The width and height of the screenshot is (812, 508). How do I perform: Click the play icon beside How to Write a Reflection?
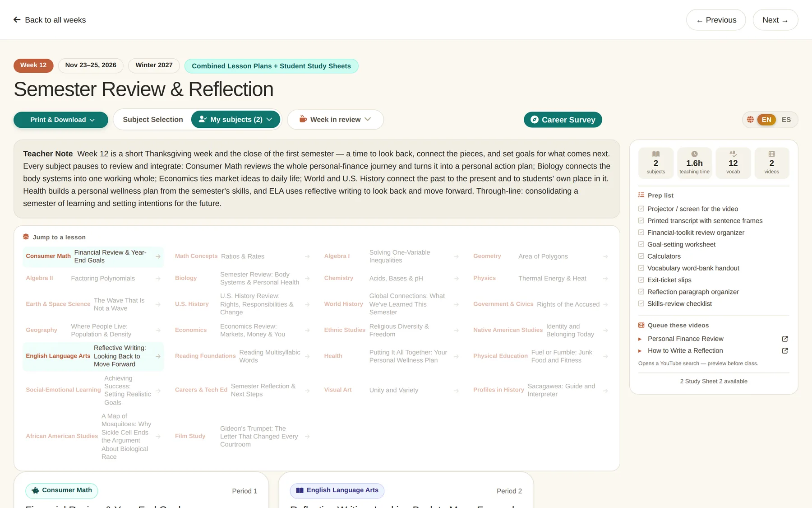(x=640, y=351)
